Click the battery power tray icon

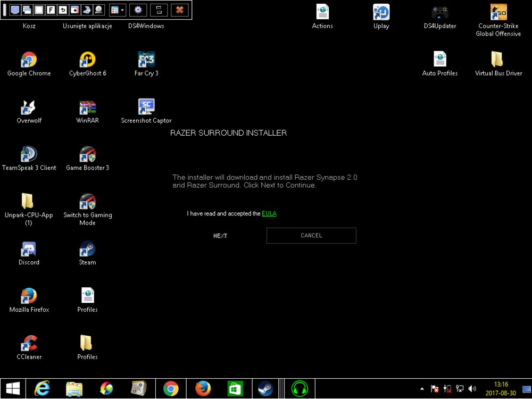[x=447, y=389]
